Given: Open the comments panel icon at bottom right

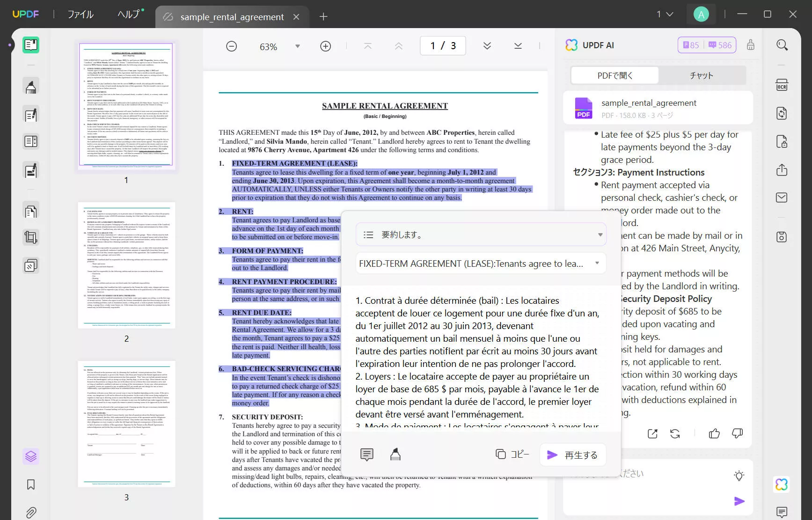Looking at the screenshot, I should pos(782,512).
